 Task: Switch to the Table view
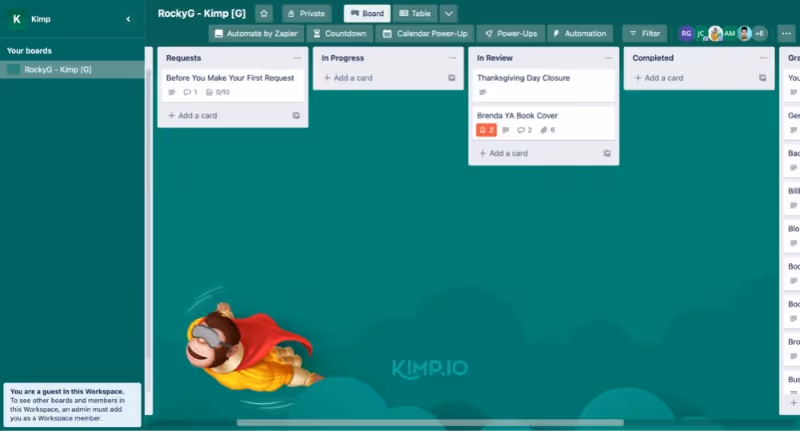[x=415, y=14]
